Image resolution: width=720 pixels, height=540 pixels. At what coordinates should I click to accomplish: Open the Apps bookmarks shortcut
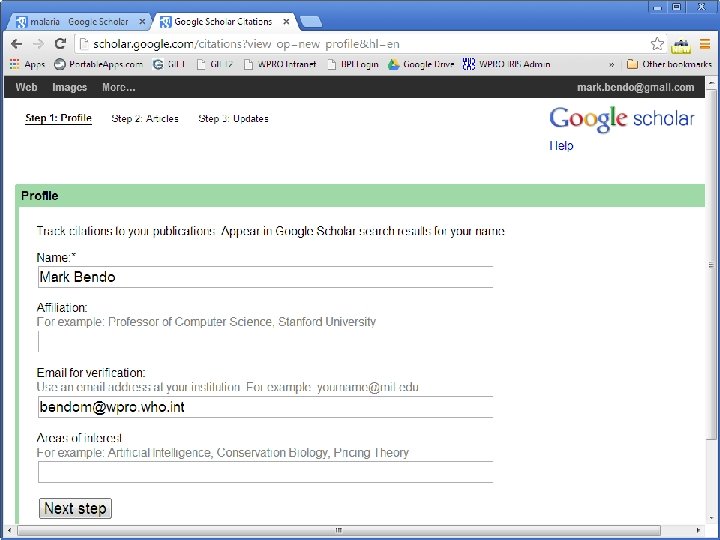click(28, 64)
